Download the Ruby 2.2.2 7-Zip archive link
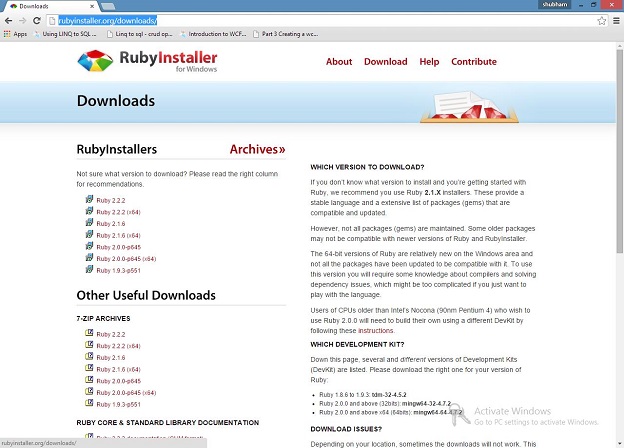Viewport: 624px width, 448px height. click(x=111, y=334)
